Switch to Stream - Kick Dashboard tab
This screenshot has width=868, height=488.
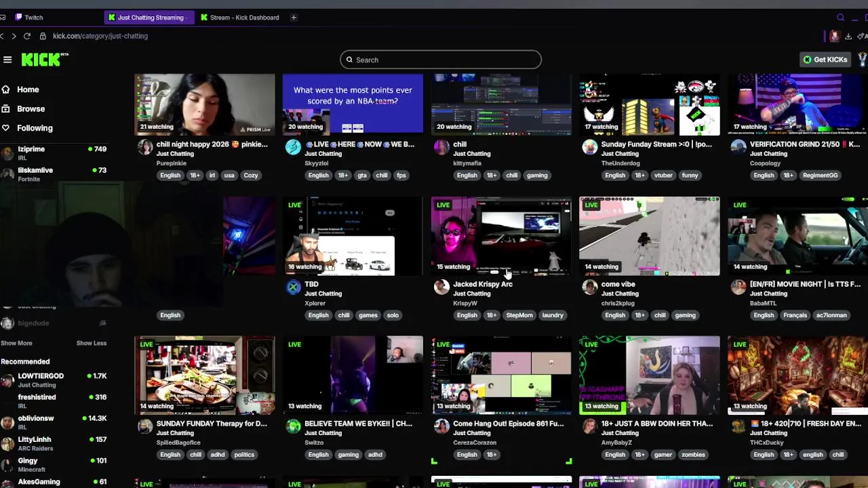[x=241, y=18]
